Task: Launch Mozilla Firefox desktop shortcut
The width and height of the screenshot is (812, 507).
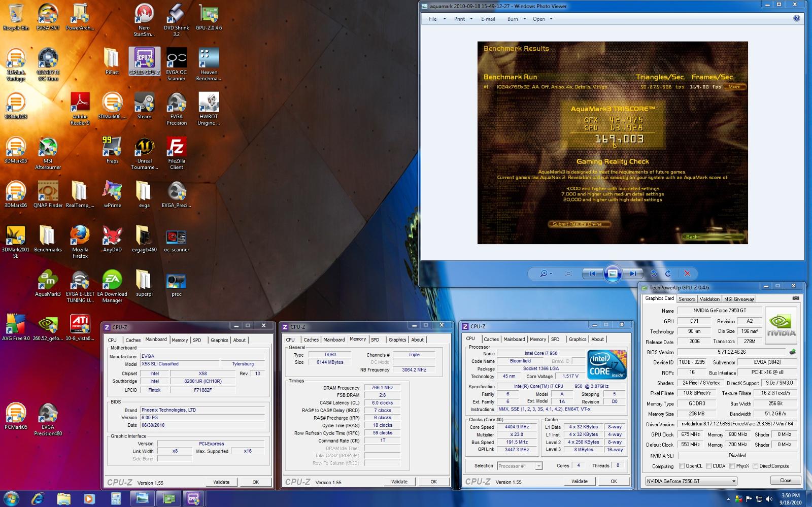Action: (x=80, y=242)
